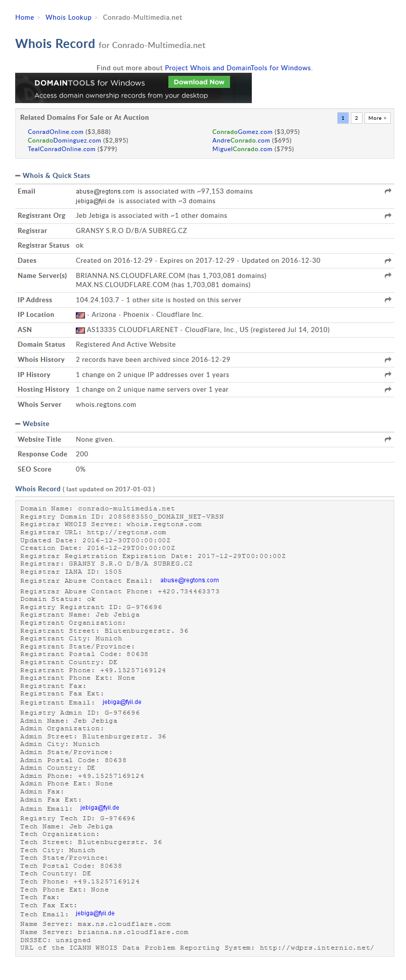Image resolution: width=406 pixels, height=980 pixels.
Task: Click the whois.regtons.com Whois Server value
Action: pyautogui.click(x=106, y=405)
